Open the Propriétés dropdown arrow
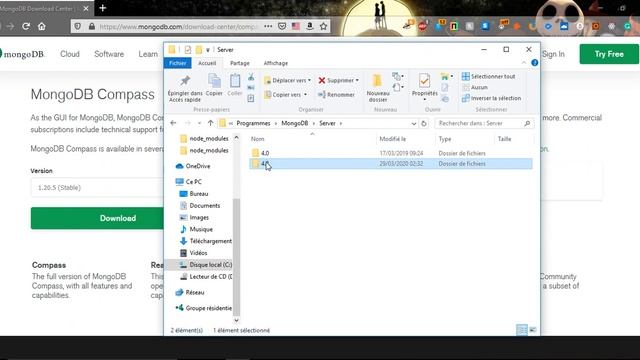Screen dimensions: 640x360 [x=424, y=100]
